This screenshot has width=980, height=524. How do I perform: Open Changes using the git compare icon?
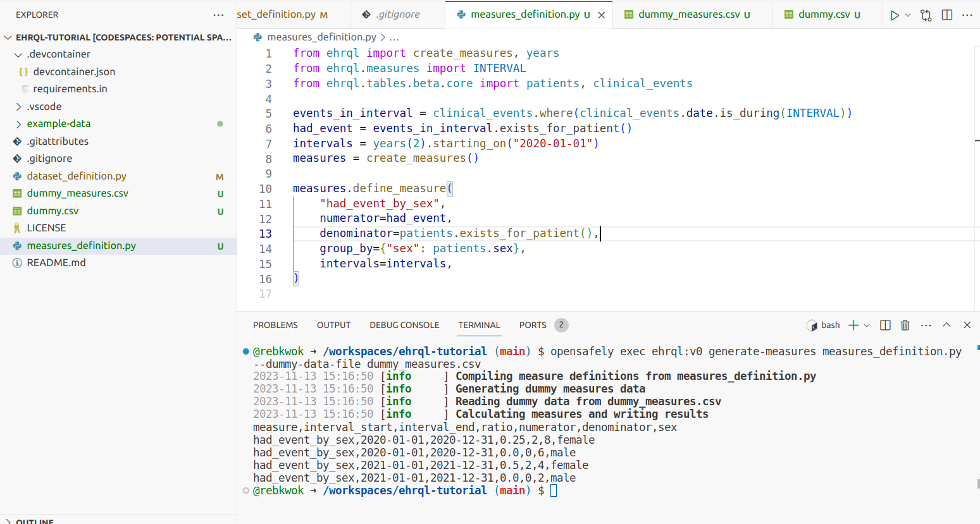tap(926, 15)
